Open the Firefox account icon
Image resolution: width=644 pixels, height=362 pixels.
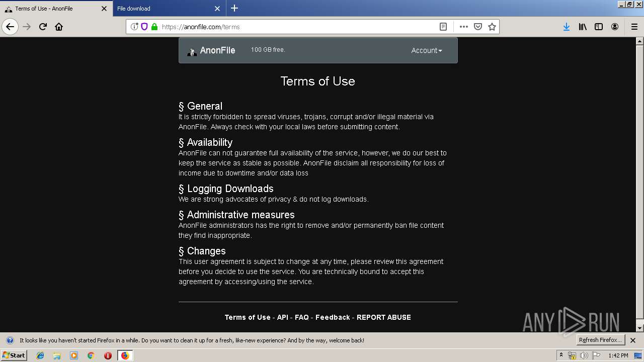[615, 27]
